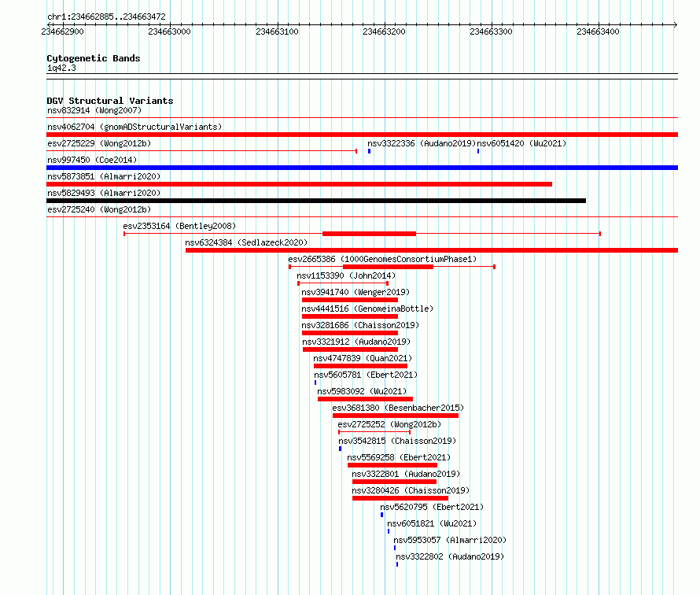Open nsv5873851 (Almarri2020) label
The height and width of the screenshot is (595, 700).
point(104,176)
